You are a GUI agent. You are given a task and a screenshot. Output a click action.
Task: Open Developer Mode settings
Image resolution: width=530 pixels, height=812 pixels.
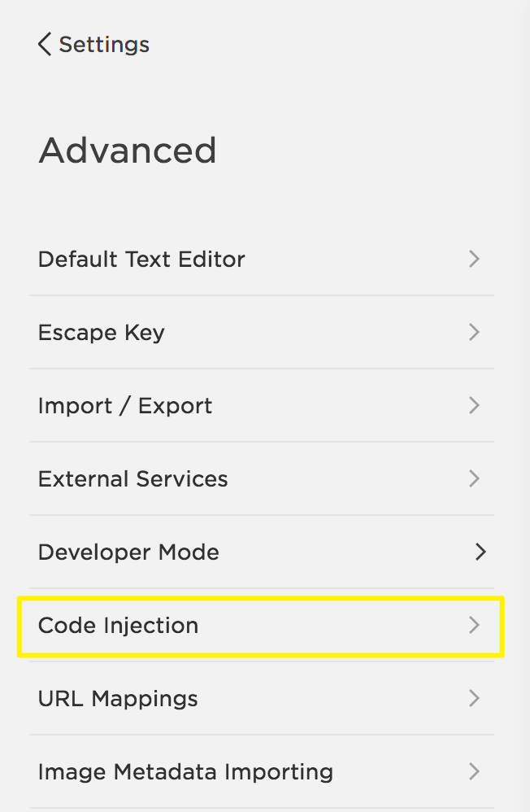pyautogui.click(x=128, y=552)
